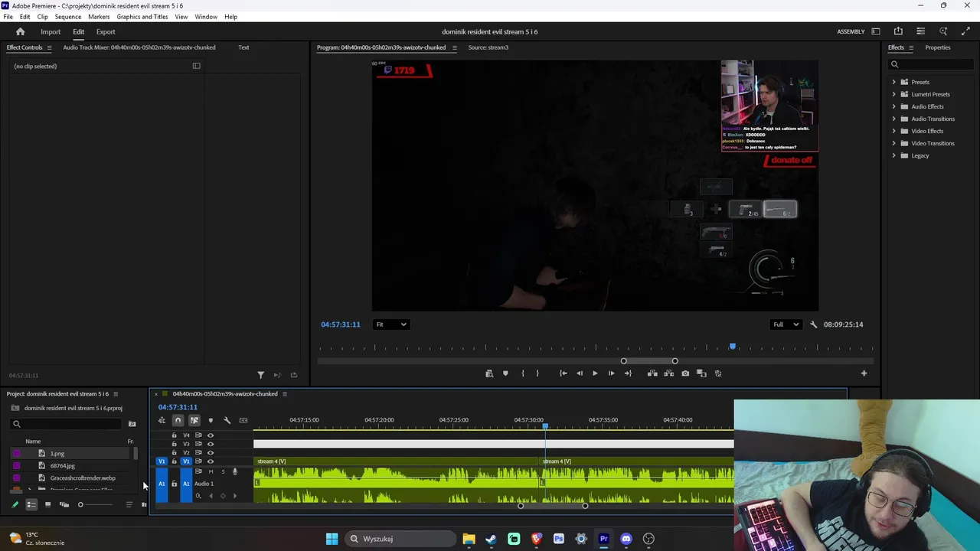
Task: Open the Program monitor zoom Fit dropdown
Action: click(390, 324)
